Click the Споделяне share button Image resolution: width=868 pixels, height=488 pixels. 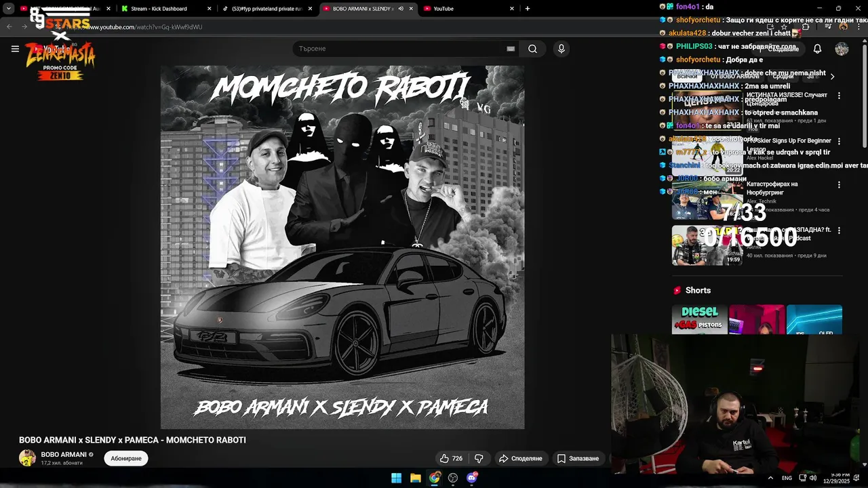pyautogui.click(x=521, y=458)
